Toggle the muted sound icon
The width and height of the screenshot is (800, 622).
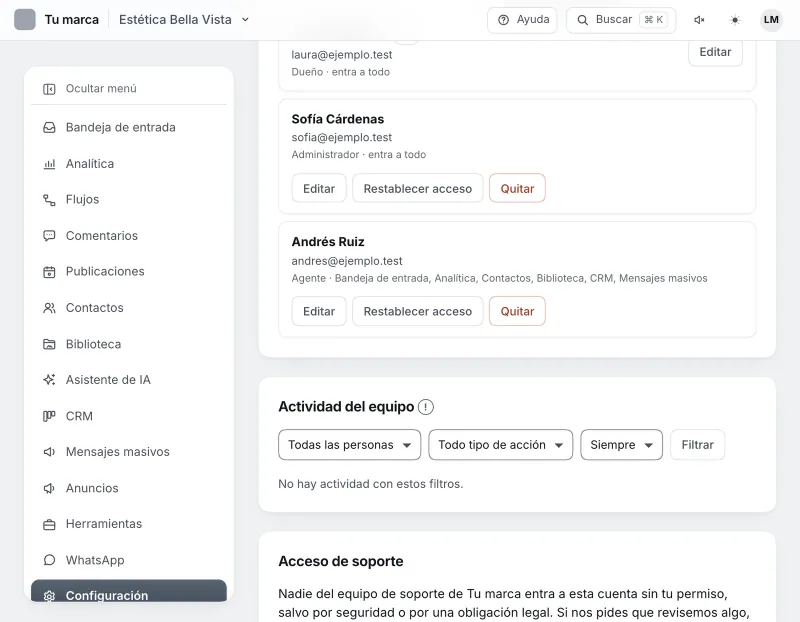[699, 20]
